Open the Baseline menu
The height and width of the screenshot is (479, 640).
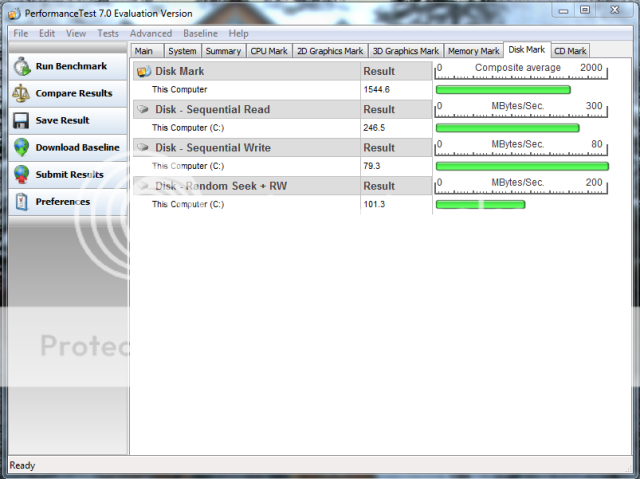pyautogui.click(x=201, y=33)
